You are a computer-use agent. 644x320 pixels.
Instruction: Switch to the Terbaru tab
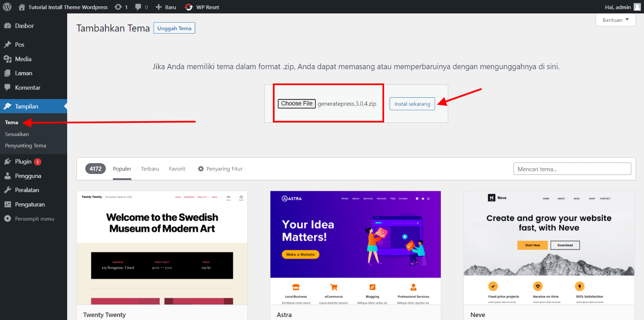click(150, 169)
